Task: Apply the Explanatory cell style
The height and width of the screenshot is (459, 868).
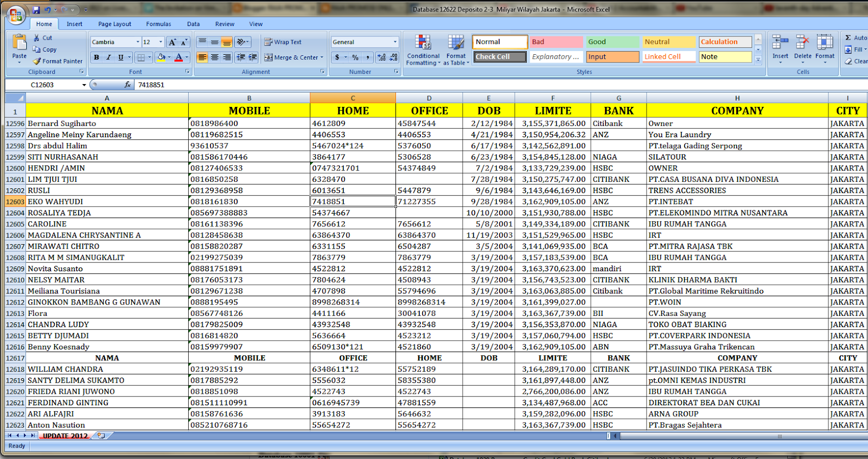Action: 556,56
